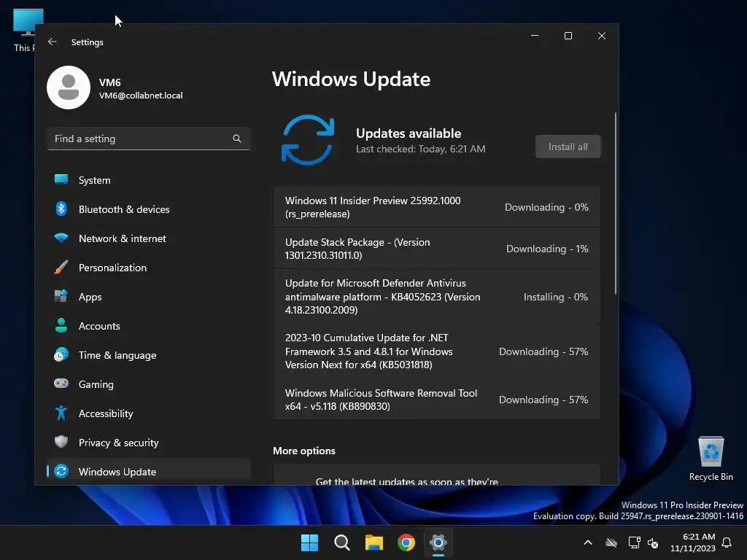Click the .NET Framework cumulative update row

[436, 351]
